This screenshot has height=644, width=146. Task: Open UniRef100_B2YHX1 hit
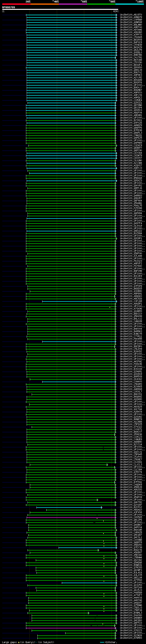point(131,120)
